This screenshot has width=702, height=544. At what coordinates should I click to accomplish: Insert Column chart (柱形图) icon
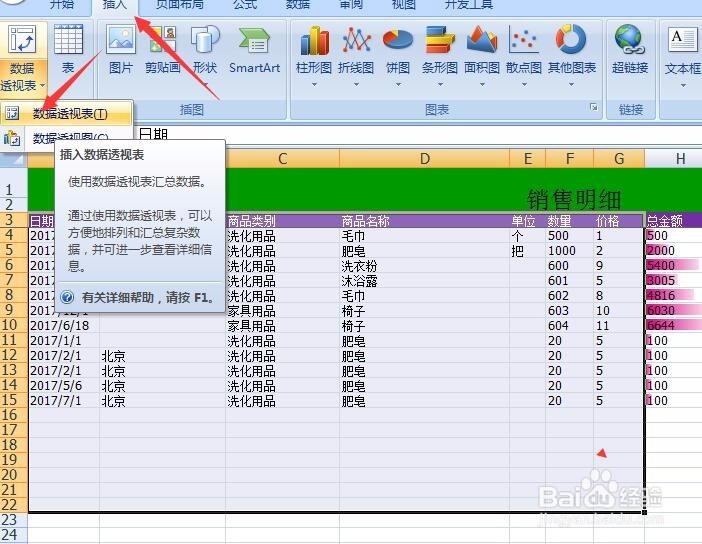pos(314,40)
